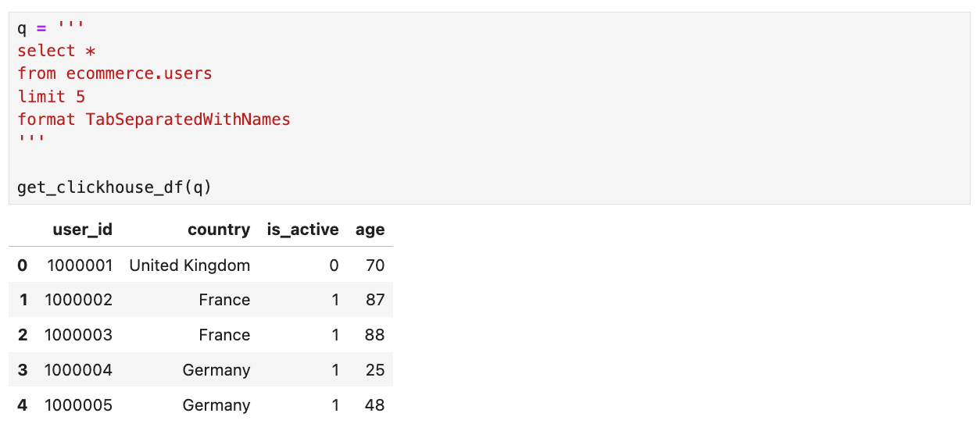Click user_id cell 1000003
The height and width of the screenshot is (431, 980).
click(78, 335)
